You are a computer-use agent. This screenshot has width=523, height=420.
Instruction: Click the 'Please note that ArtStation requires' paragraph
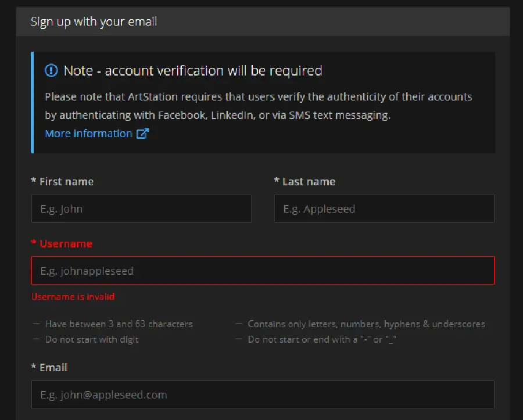[258, 106]
